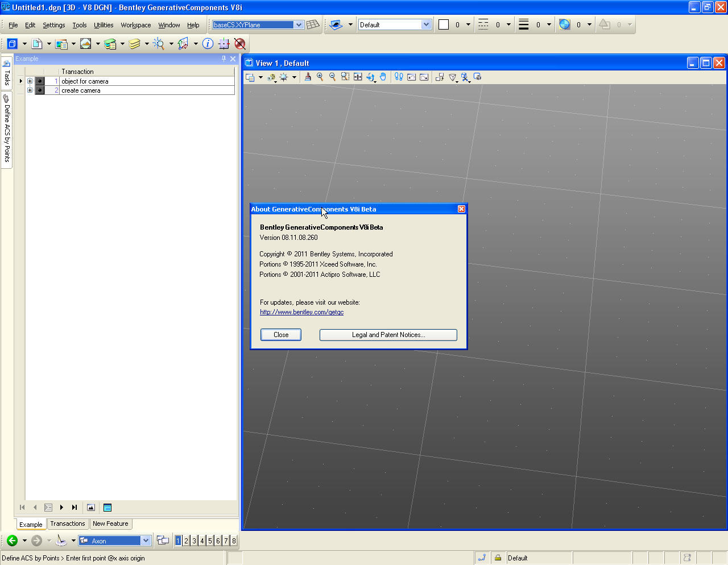Click the blue list icon in transaction toolbar

coord(107,508)
